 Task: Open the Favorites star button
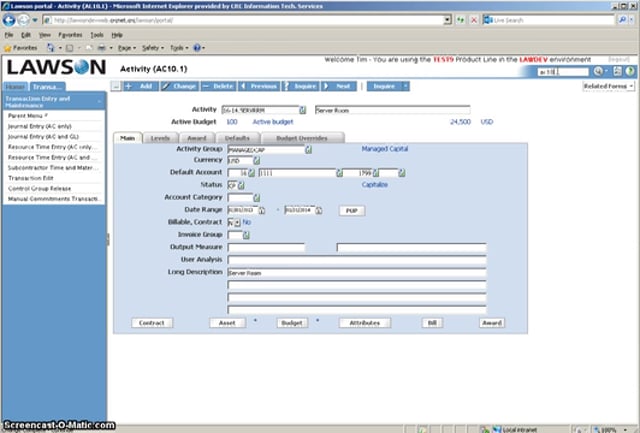point(20,48)
